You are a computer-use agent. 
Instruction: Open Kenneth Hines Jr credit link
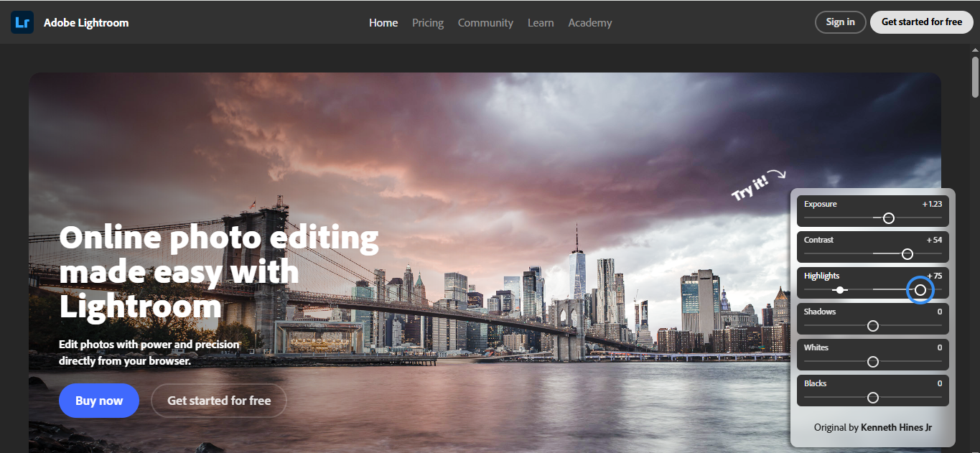[896, 427]
